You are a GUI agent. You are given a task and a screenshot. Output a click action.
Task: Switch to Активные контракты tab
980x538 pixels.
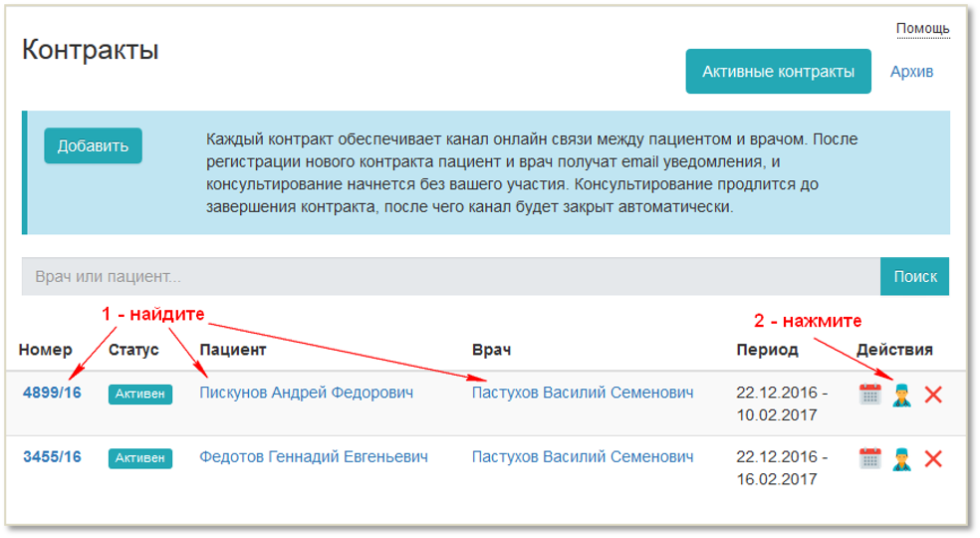tap(778, 72)
